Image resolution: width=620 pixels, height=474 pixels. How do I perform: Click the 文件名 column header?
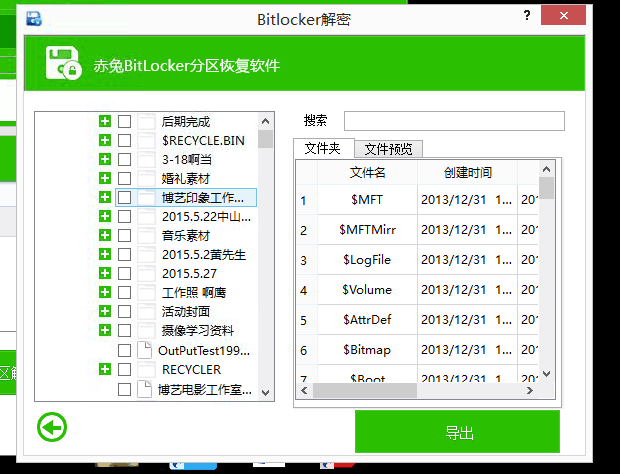(x=367, y=172)
